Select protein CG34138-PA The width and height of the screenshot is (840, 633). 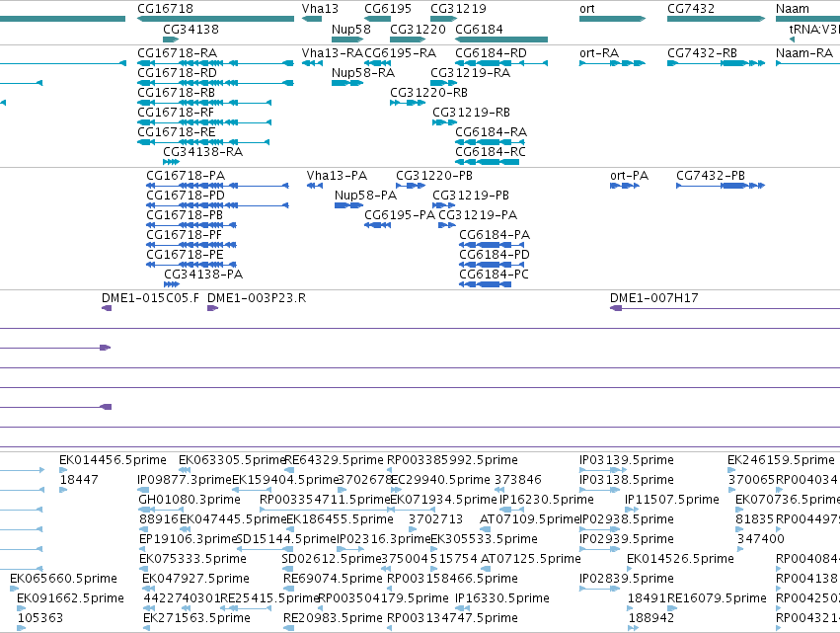tap(203, 275)
